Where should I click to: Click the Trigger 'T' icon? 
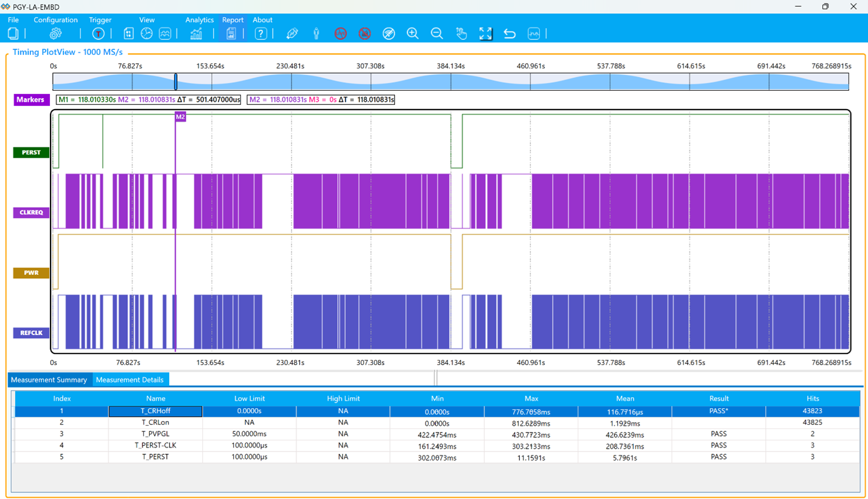click(x=98, y=34)
